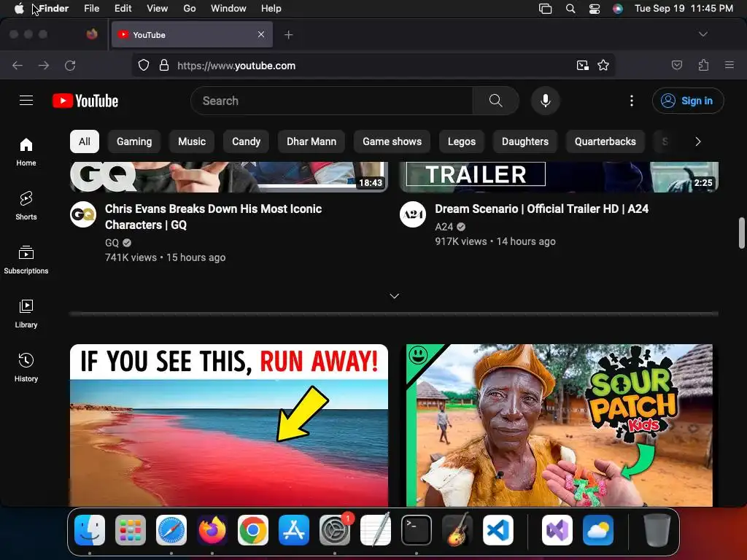Open Shorts in sidebar
The width and height of the screenshot is (747, 560).
(26, 206)
